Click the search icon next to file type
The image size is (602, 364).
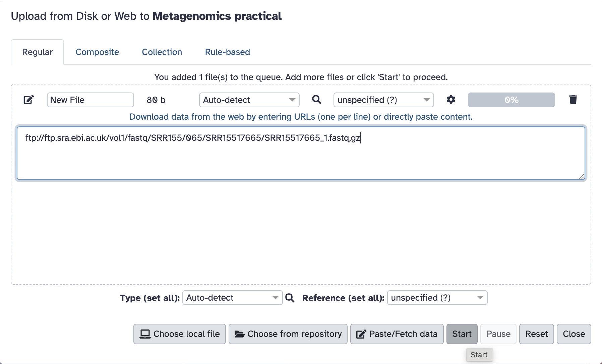316,100
